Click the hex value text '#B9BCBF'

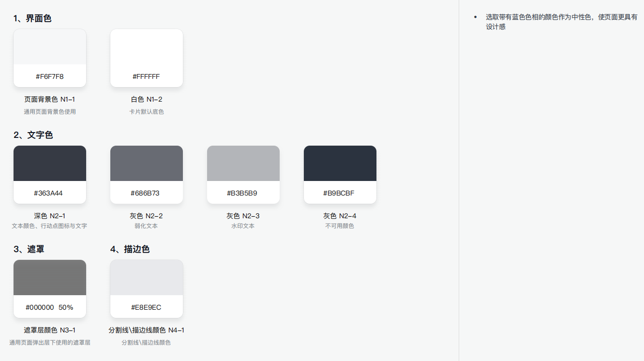pyautogui.click(x=339, y=193)
